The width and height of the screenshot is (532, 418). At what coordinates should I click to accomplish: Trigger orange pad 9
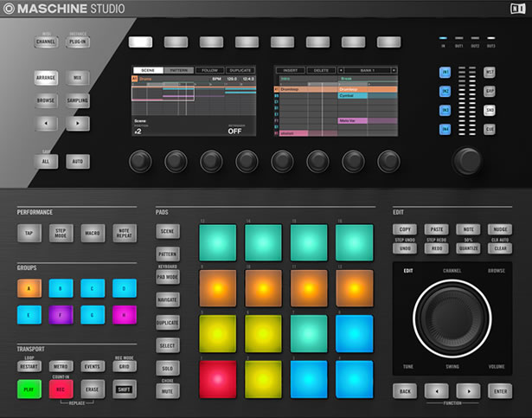click(x=217, y=288)
